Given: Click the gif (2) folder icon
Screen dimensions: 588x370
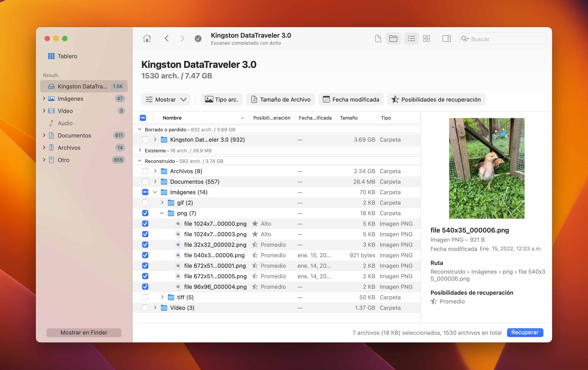Looking at the screenshot, I should [171, 203].
